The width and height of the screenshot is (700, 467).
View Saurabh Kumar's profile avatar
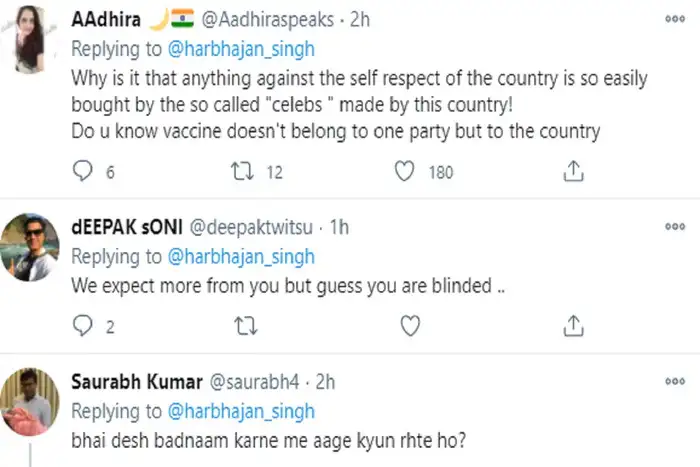tap(31, 401)
